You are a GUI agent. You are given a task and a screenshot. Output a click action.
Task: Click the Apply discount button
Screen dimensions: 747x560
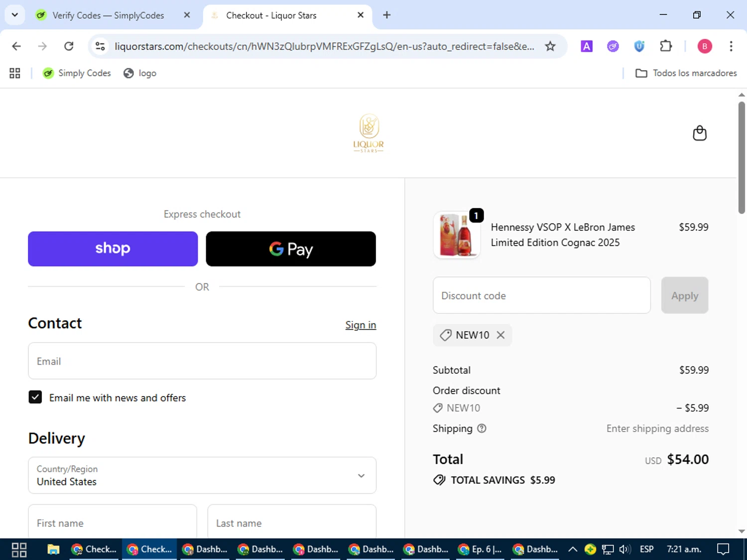coord(685,295)
